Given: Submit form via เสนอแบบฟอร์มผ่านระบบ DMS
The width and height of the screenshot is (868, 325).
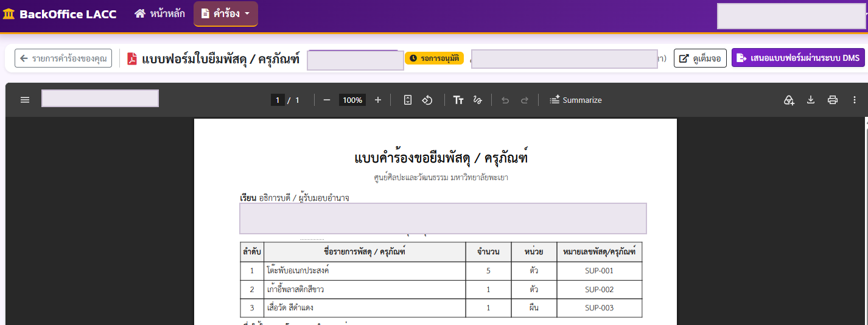Looking at the screenshot, I should click(x=798, y=58).
